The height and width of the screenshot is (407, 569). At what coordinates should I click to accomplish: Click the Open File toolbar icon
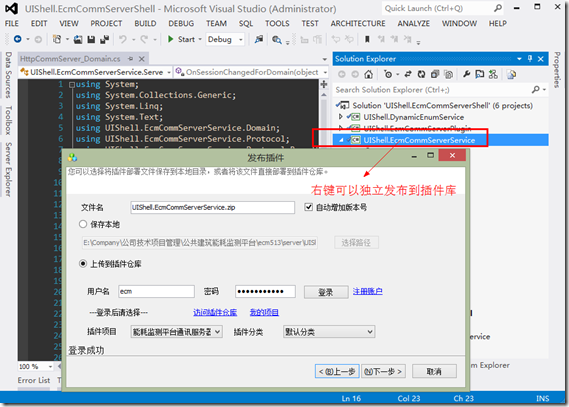[78, 40]
